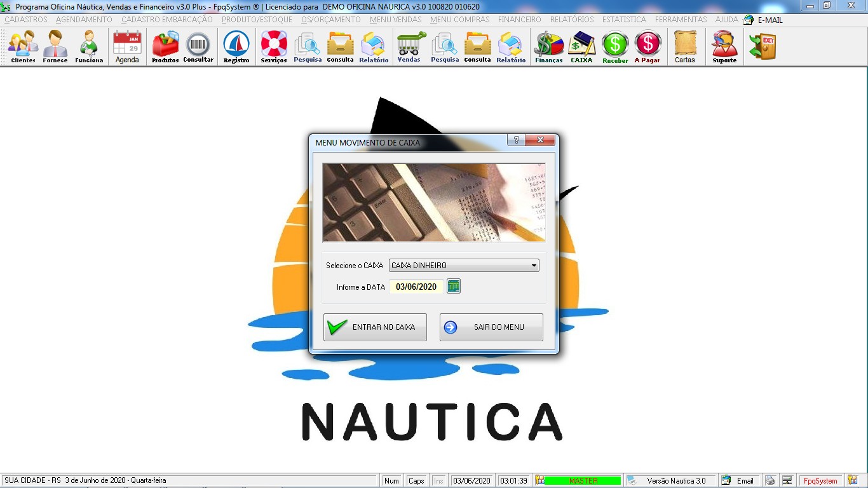
Task: Click Relatório icon just left of Vendas
Action: (374, 47)
